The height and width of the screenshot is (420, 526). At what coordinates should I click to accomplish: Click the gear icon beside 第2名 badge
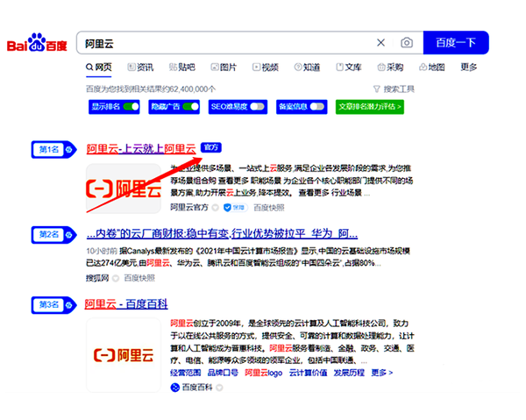[68, 234]
